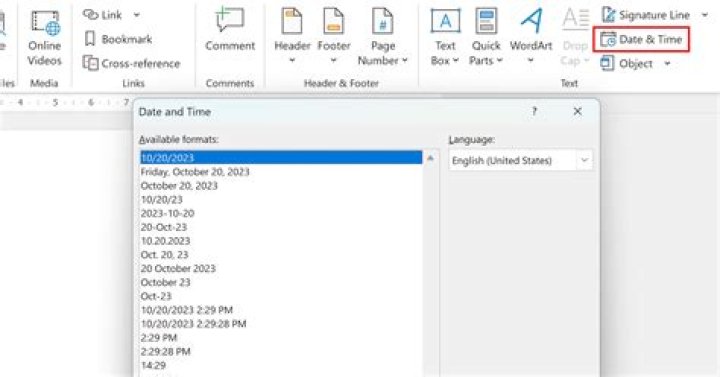Click the Drop Cap button
The width and height of the screenshot is (720, 377).
point(575,37)
